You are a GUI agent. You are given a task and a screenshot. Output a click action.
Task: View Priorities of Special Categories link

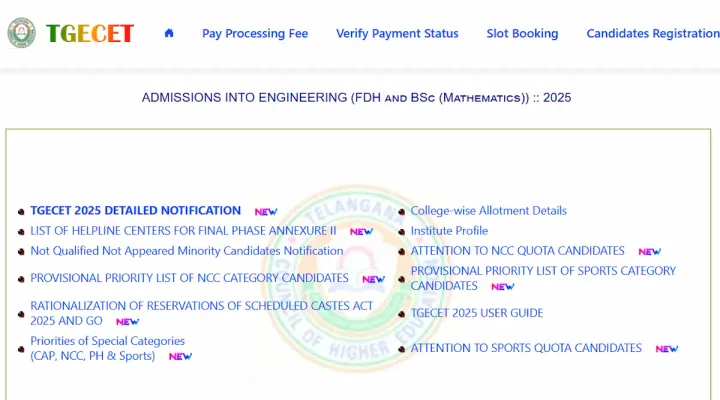click(x=107, y=341)
